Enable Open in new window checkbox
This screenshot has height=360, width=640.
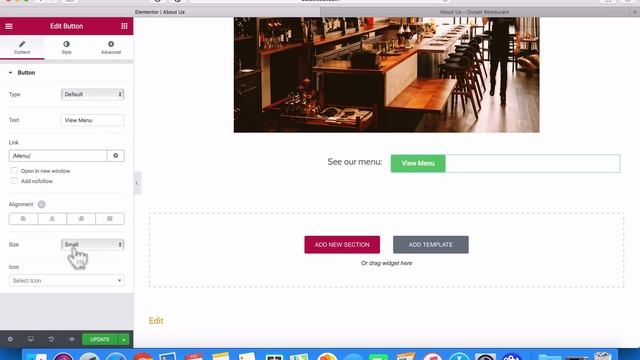14,171
